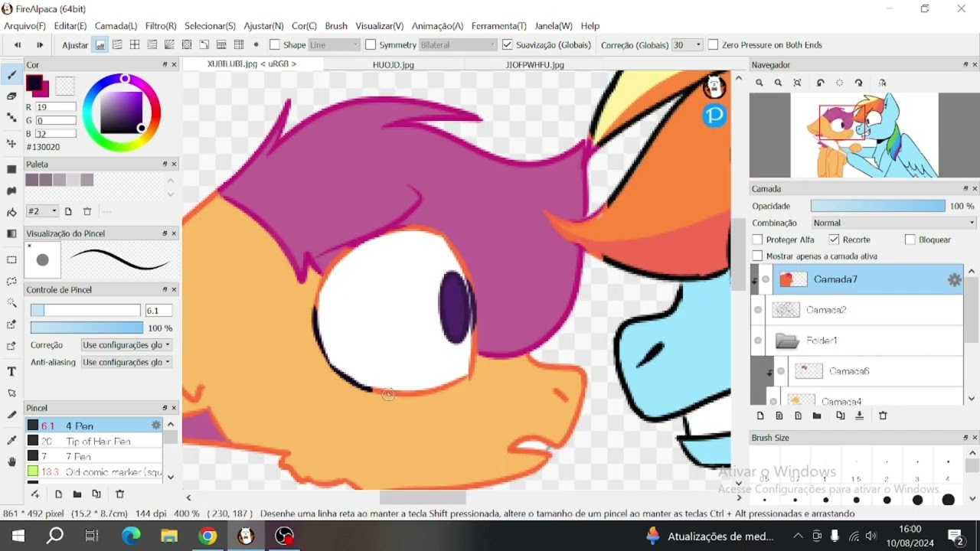Open the Symmetry Bilateral dropdown
This screenshot has width=980, height=551.
[458, 45]
